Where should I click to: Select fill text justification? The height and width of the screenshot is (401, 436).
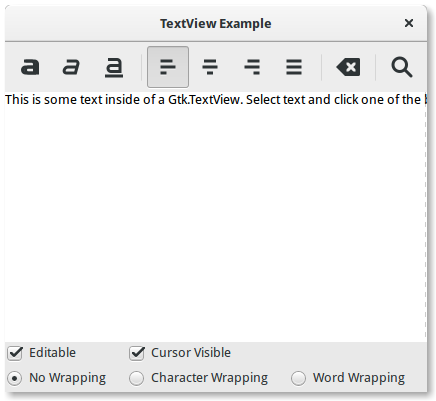(294, 67)
